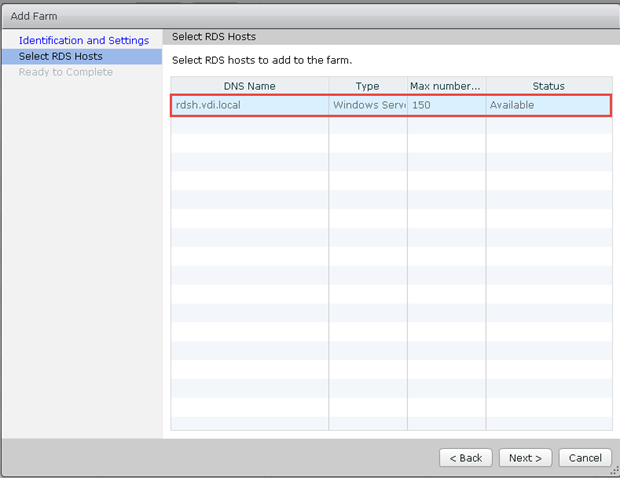Open the Identification and Settings step
The height and width of the screenshot is (478, 620).
click(84, 40)
